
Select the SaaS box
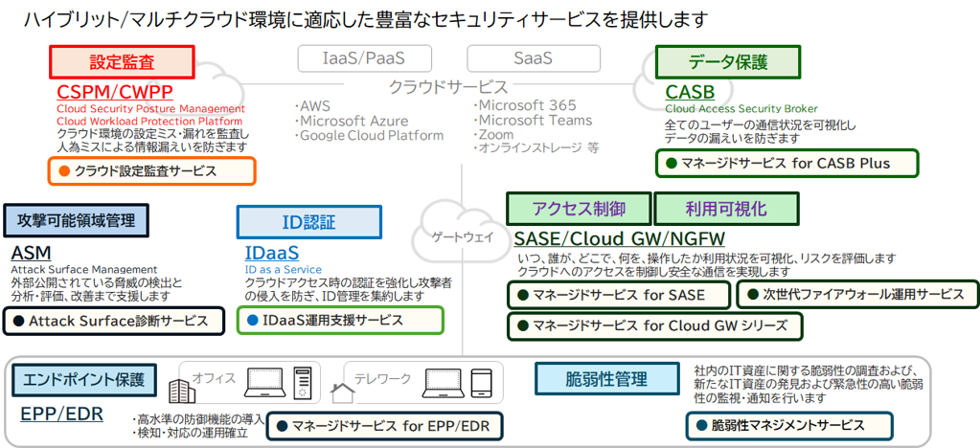(533, 58)
